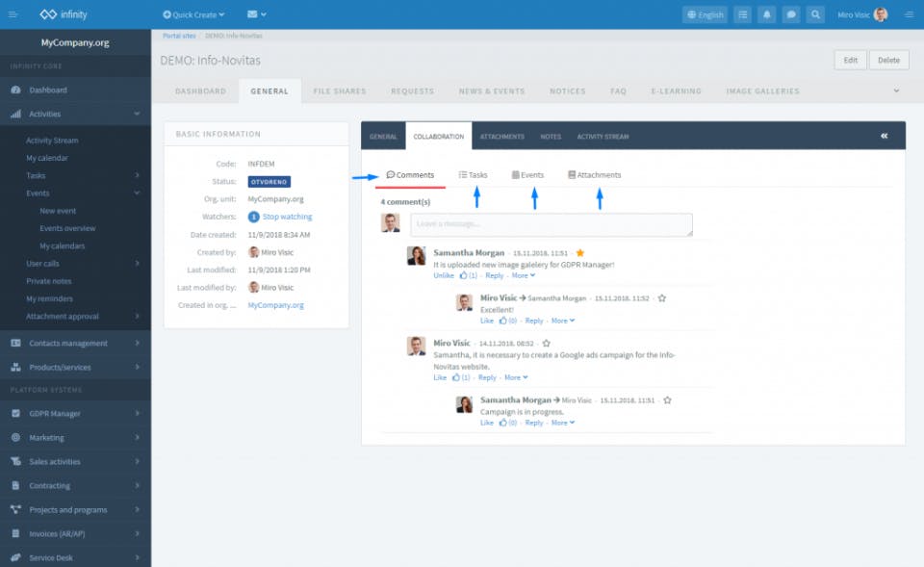Open chat messages bubble icon
The image size is (924, 567).
click(791, 14)
